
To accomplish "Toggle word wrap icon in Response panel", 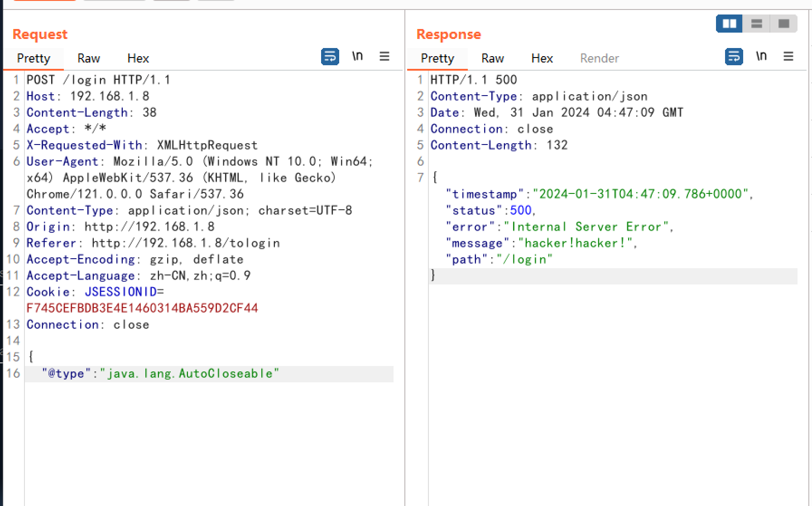I will [734, 57].
